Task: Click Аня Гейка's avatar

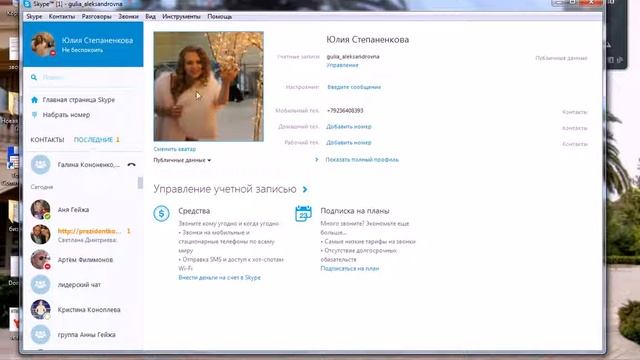Action: (40, 210)
